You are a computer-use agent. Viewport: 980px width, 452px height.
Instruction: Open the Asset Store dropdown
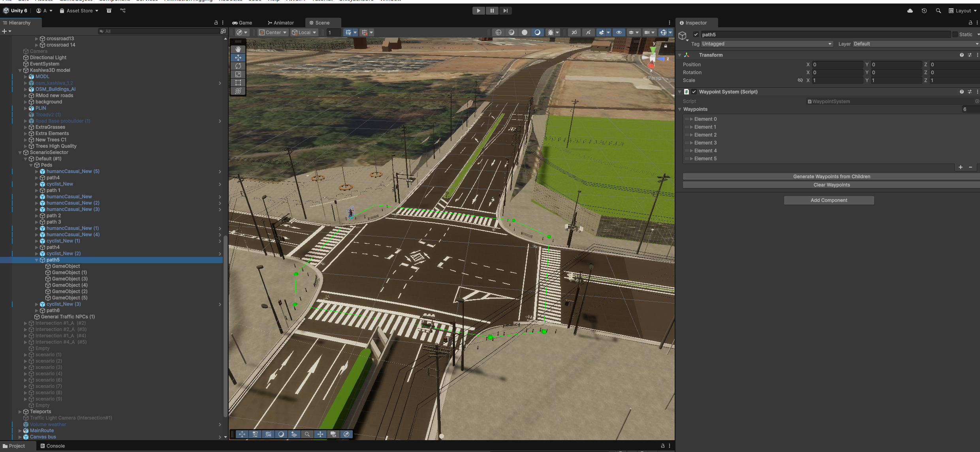79,11
